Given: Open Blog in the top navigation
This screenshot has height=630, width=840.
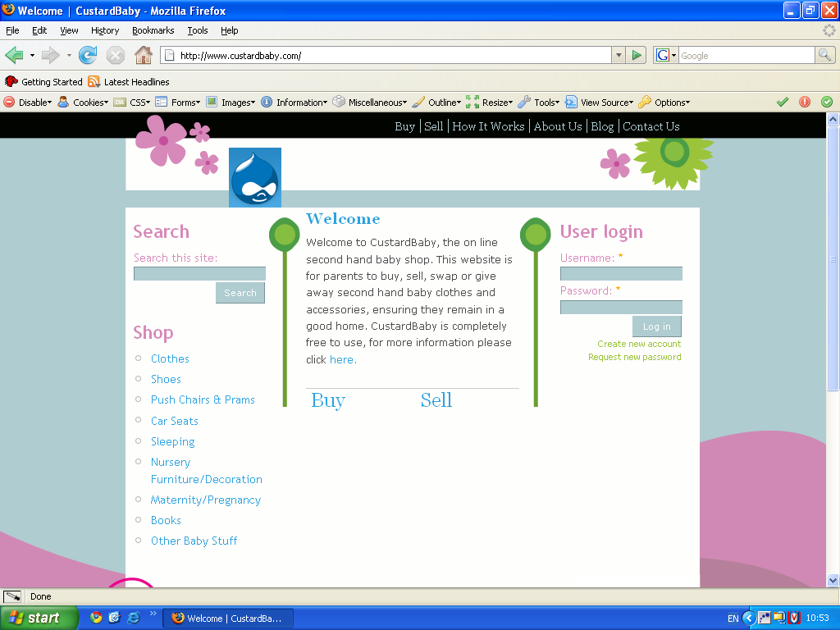Looking at the screenshot, I should (602, 126).
